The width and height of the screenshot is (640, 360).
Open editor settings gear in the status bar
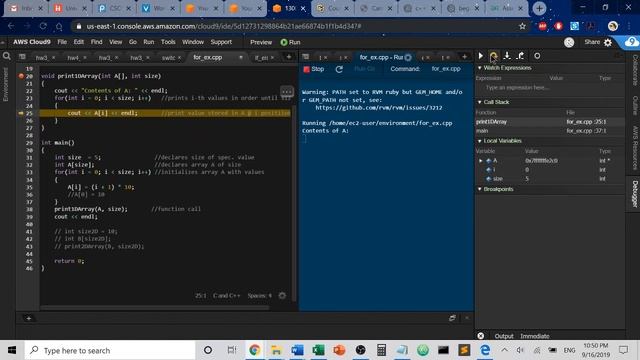pyautogui.click(x=282, y=295)
